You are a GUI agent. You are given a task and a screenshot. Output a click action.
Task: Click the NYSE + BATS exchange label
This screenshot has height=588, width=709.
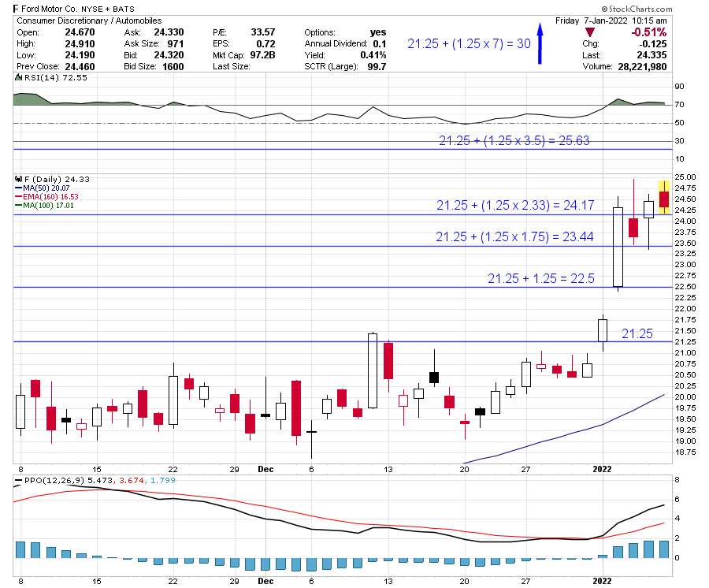[x=108, y=9]
